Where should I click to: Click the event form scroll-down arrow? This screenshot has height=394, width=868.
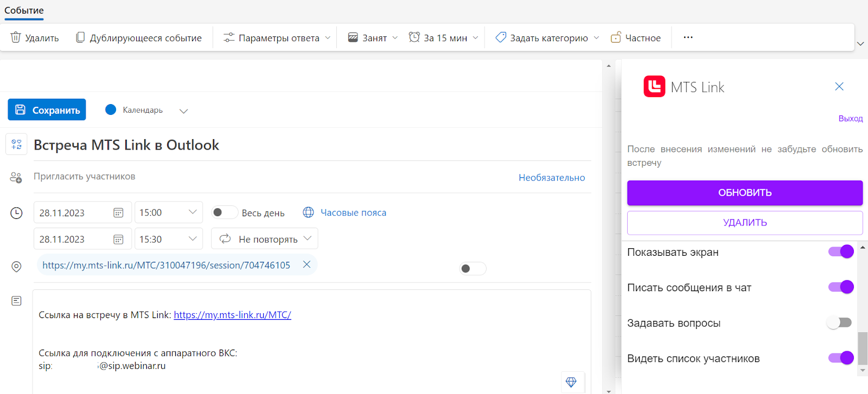[608, 390]
